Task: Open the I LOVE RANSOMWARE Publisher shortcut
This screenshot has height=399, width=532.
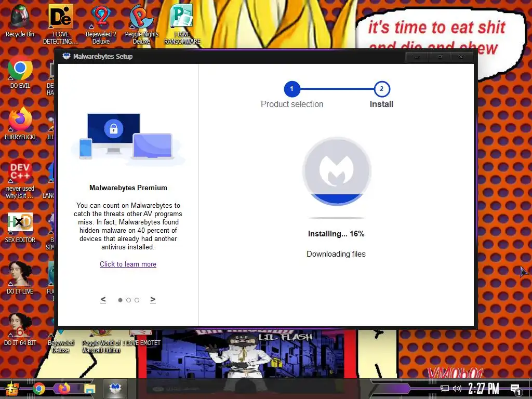Action: click(x=182, y=24)
